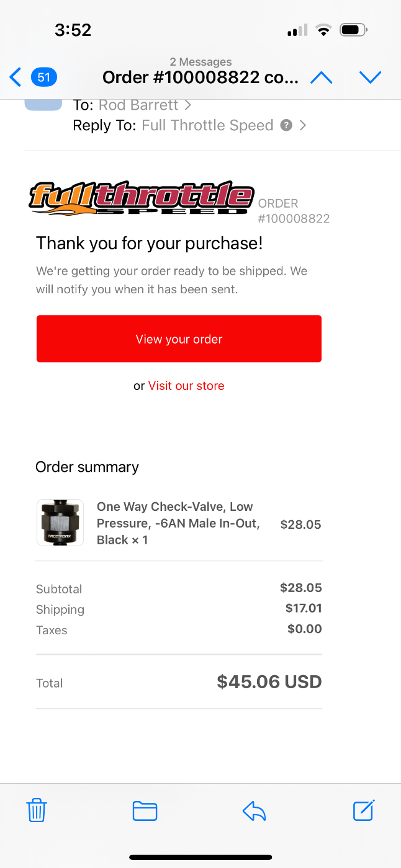Tap the Rod Barrett recipient name
Screen dimensions: 401x868
pyautogui.click(x=138, y=105)
